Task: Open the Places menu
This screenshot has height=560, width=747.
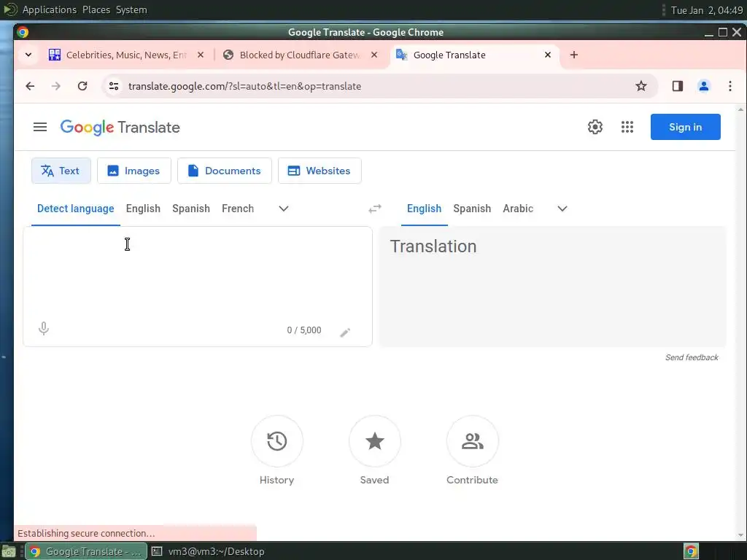Action: [96, 9]
